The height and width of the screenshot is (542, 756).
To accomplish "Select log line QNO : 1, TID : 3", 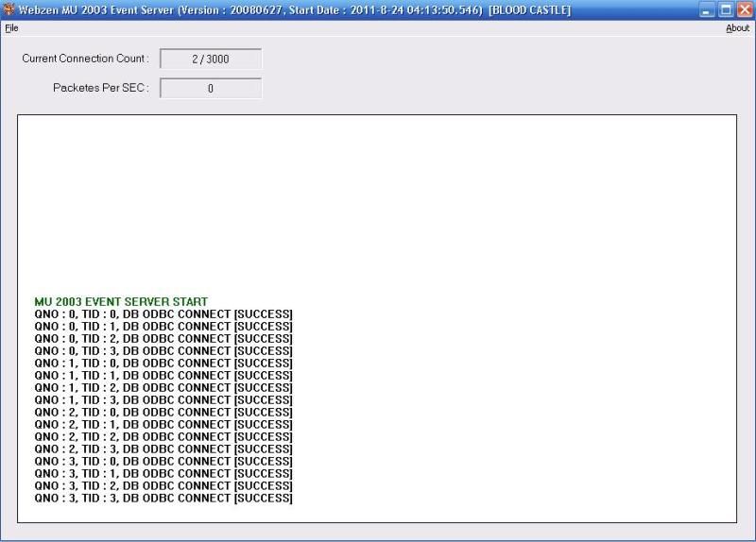I will pos(163,400).
